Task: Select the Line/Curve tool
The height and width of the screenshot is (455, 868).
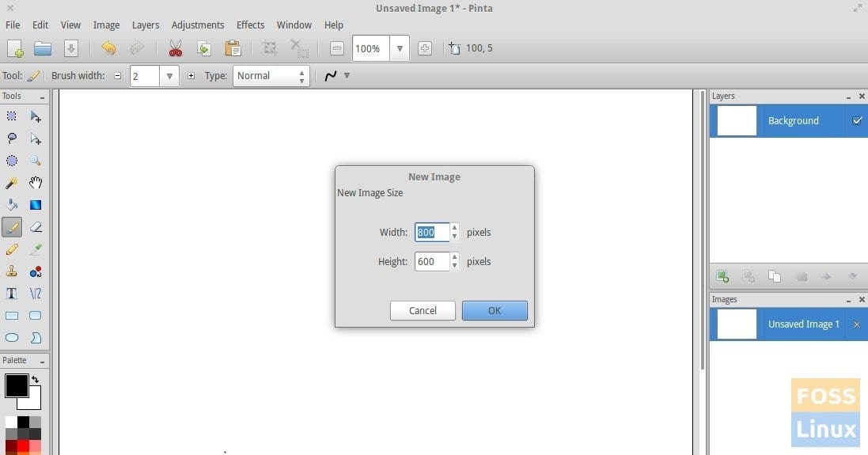Action: pos(36,294)
